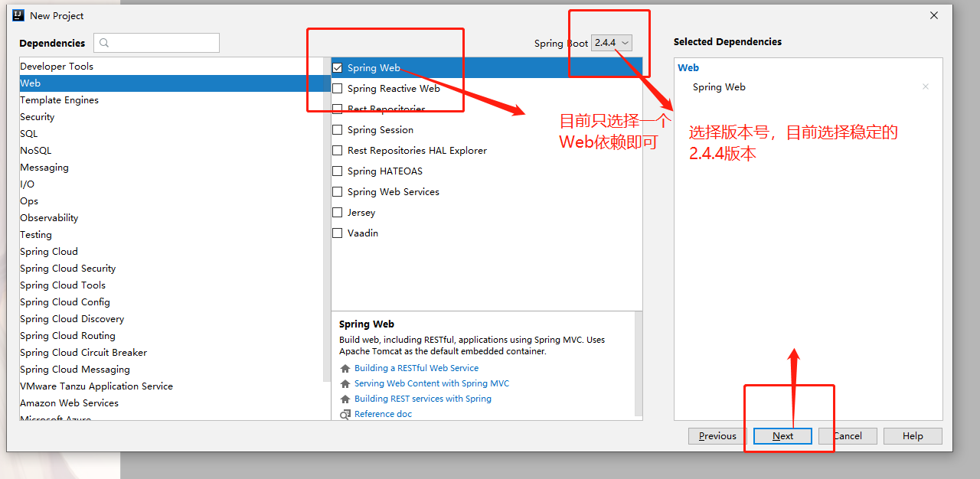
Task: Select Amazon Web Services category
Action: [171, 403]
